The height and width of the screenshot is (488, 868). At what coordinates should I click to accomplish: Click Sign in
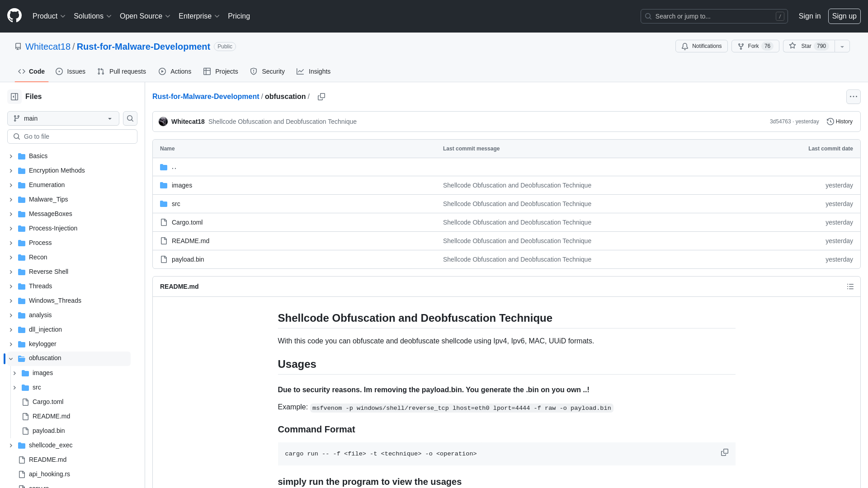809,16
